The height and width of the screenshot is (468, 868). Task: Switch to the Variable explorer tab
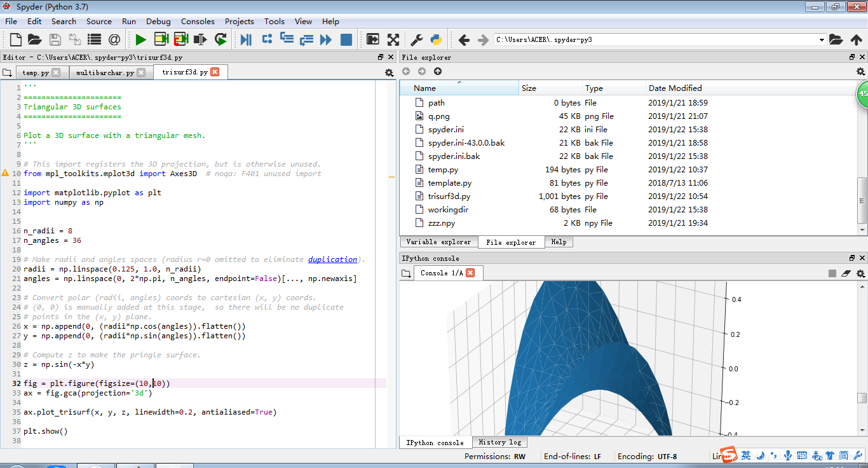pyautogui.click(x=438, y=242)
